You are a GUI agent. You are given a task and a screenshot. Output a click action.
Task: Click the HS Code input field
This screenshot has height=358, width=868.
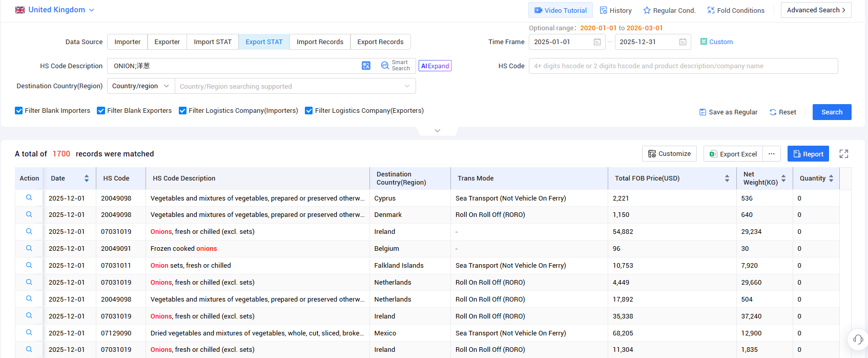683,66
